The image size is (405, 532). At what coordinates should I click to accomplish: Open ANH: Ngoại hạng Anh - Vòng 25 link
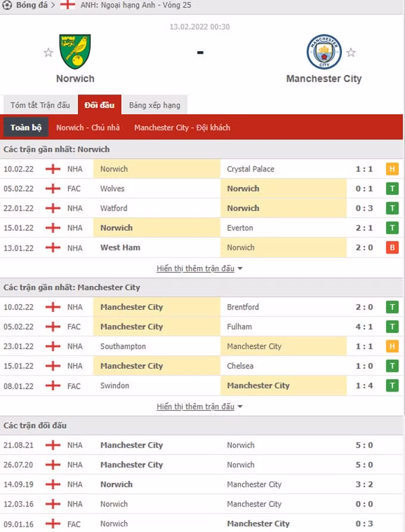pos(136,5)
